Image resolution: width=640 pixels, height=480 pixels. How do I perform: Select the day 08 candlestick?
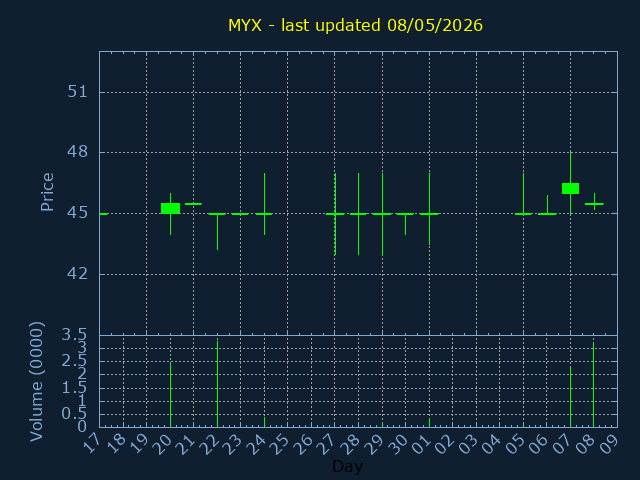[x=594, y=202]
